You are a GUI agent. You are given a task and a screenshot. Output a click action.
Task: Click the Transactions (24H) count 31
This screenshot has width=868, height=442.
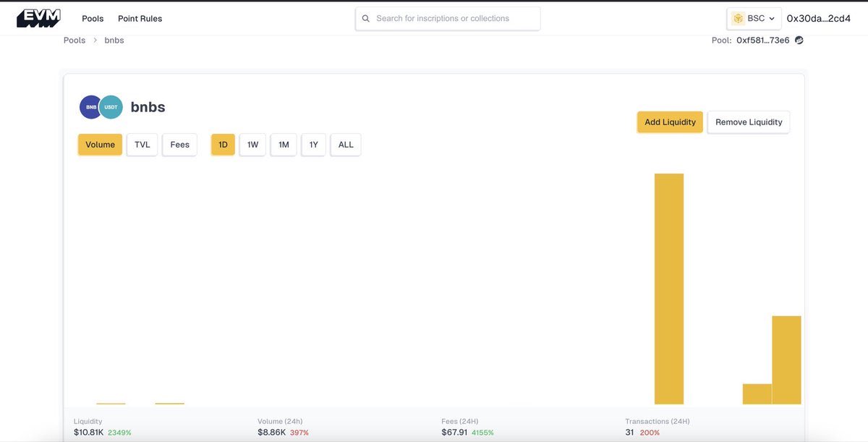pyautogui.click(x=629, y=432)
